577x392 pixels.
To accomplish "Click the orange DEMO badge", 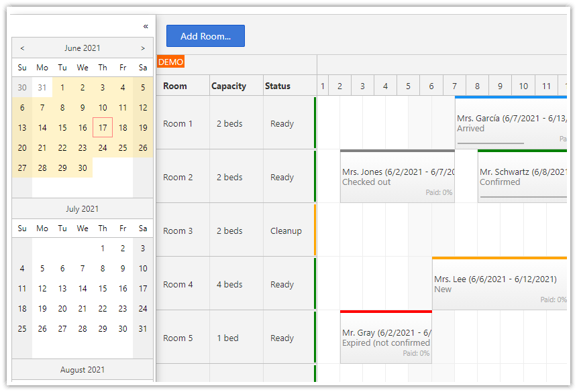I will [x=170, y=62].
